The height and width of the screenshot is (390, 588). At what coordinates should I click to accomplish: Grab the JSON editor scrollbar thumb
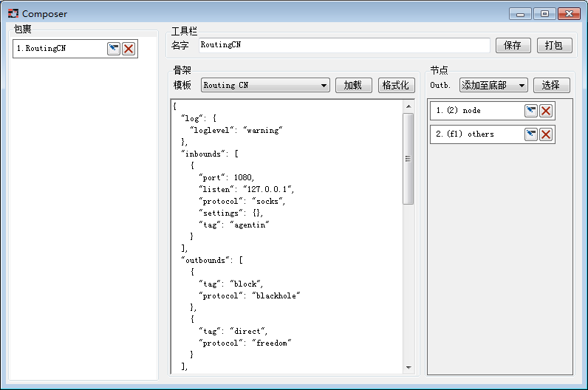[x=408, y=158]
